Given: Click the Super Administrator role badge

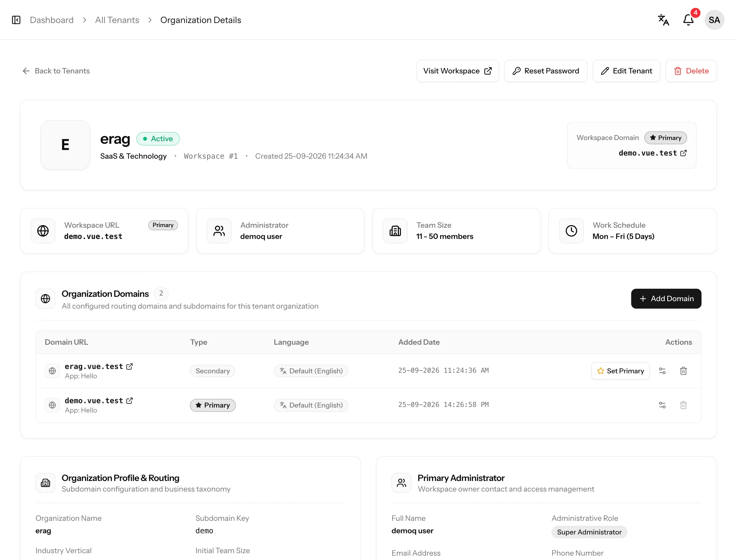Looking at the screenshot, I should [589, 532].
